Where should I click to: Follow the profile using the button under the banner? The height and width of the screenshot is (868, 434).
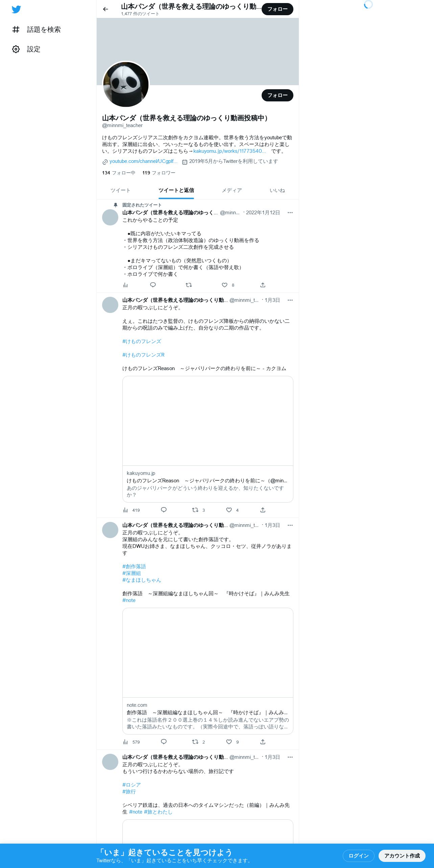click(277, 95)
